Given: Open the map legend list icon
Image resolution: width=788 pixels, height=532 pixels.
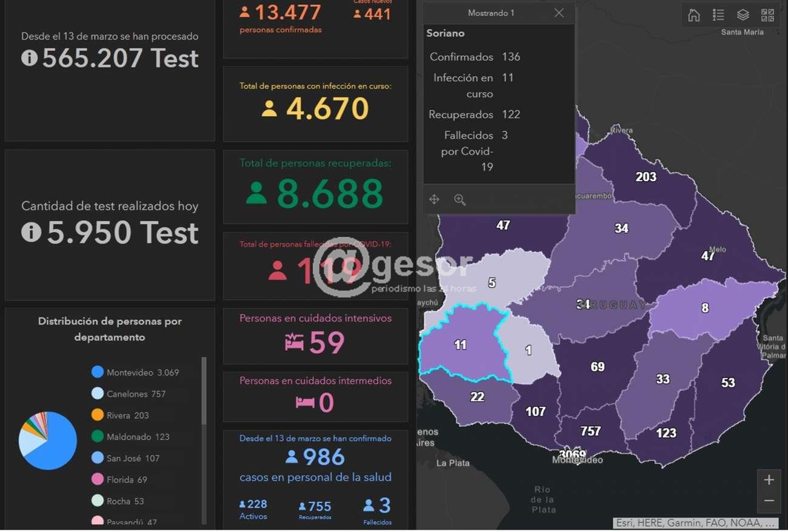Looking at the screenshot, I should (718, 15).
